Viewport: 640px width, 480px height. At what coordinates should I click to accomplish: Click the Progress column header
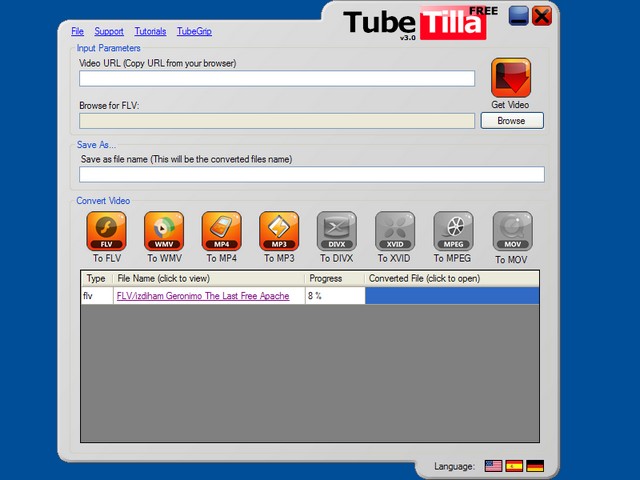click(x=335, y=279)
